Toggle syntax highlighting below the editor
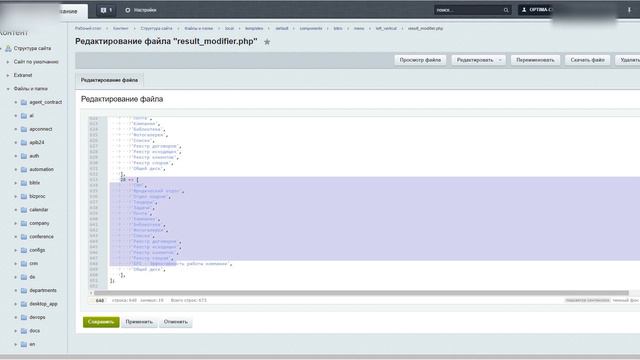 (587, 300)
